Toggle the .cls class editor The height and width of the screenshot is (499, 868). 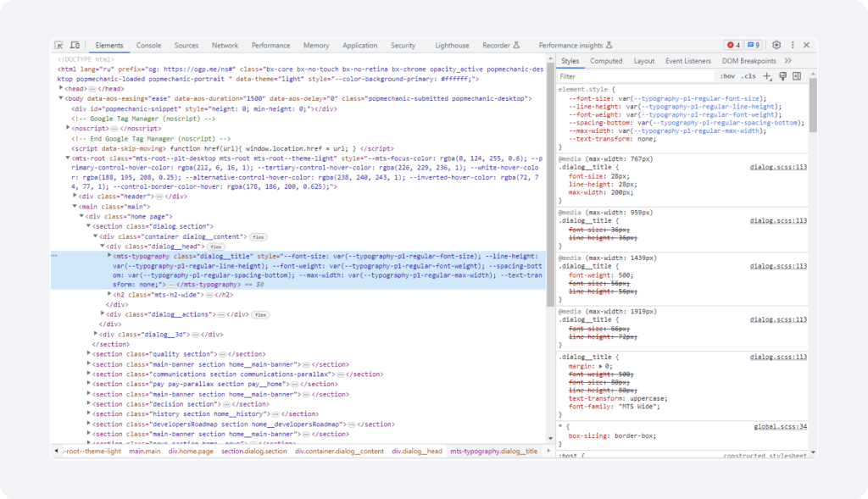point(748,76)
